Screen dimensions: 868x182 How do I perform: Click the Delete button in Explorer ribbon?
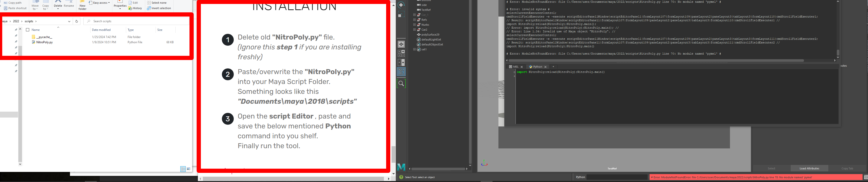pos(58,5)
